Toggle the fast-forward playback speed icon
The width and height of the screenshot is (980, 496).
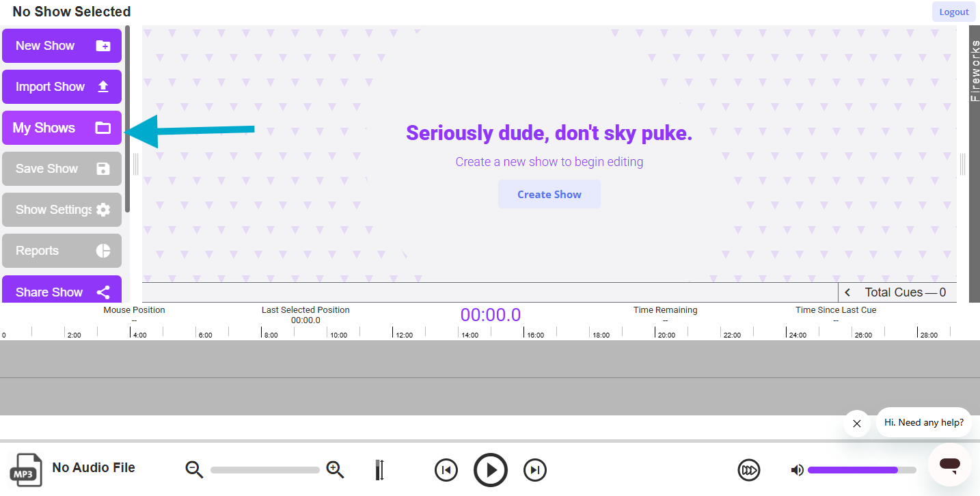tap(749, 470)
